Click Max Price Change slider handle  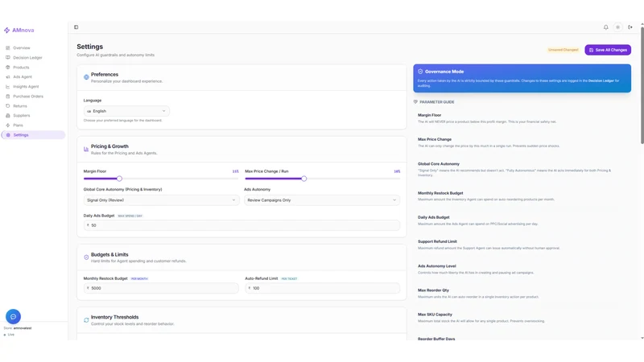304,179
